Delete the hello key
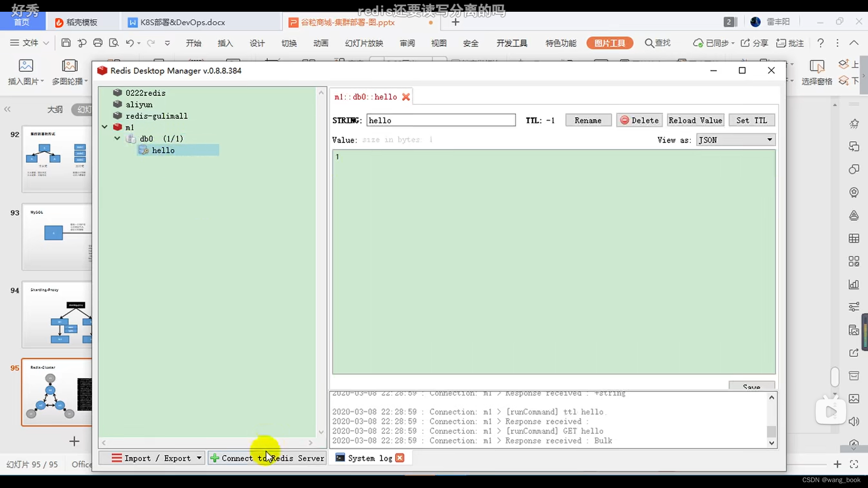The width and height of the screenshot is (868, 488). 639,120
